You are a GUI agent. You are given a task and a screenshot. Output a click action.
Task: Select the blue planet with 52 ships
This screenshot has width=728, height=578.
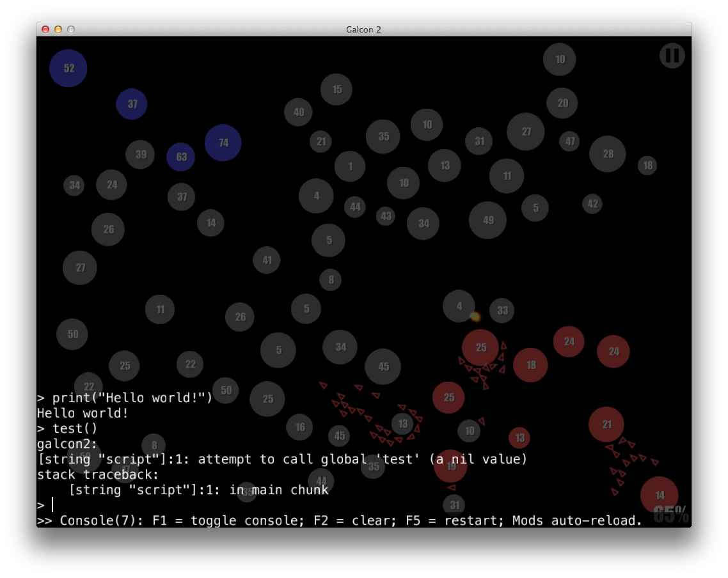pos(68,68)
